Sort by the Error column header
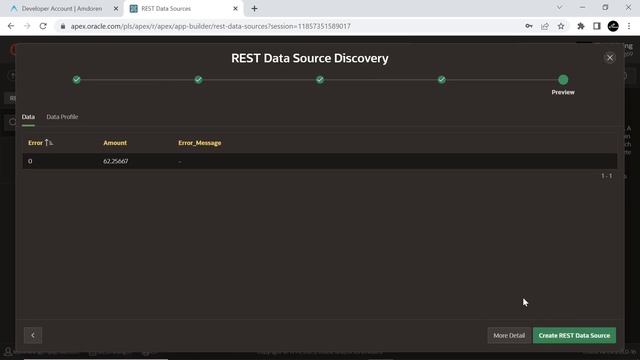This screenshot has width=640, height=360. point(36,143)
